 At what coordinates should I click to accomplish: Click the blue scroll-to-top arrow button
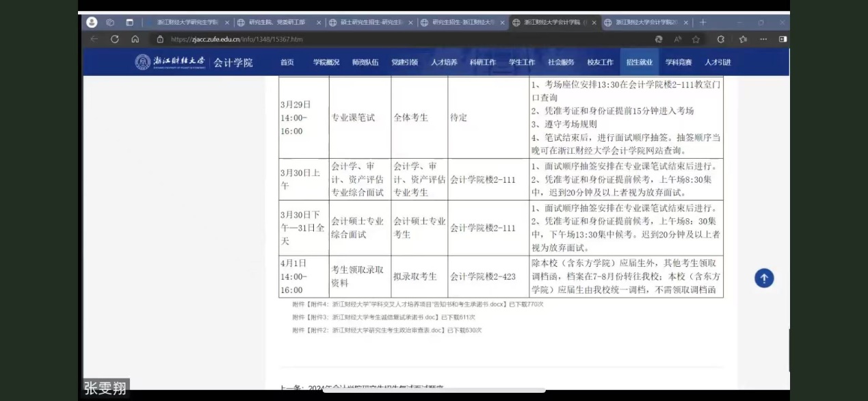pos(764,278)
